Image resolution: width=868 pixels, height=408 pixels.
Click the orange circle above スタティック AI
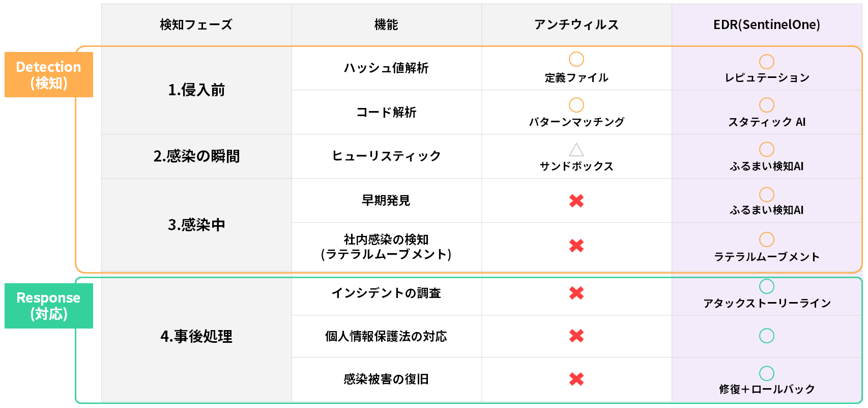(x=767, y=105)
